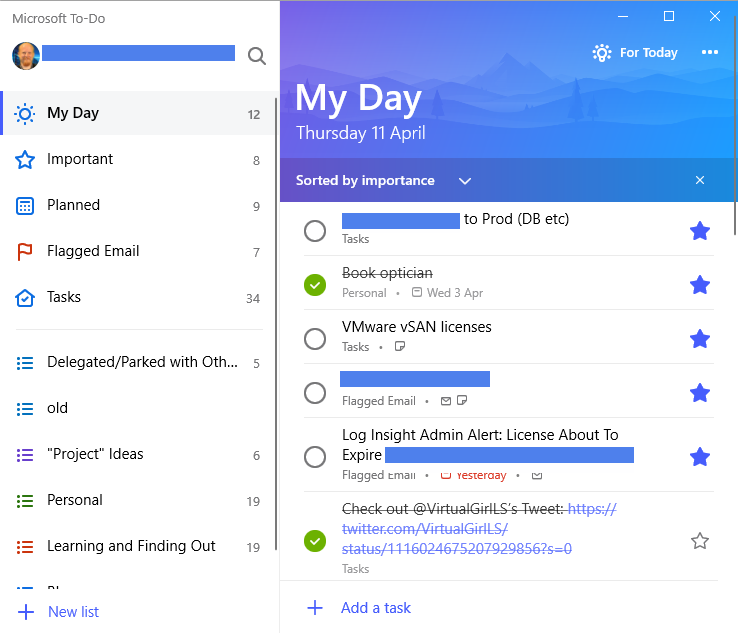Screen dimensions: 738x633
Task: Toggle importance star on 'to Prod' task
Action: tap(700, 231)
